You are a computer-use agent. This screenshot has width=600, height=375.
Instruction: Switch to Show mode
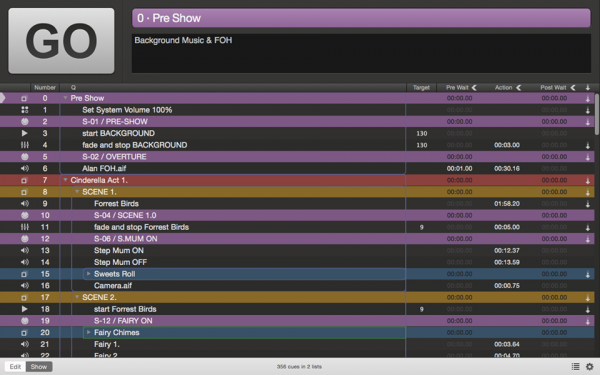pos(39,367)
